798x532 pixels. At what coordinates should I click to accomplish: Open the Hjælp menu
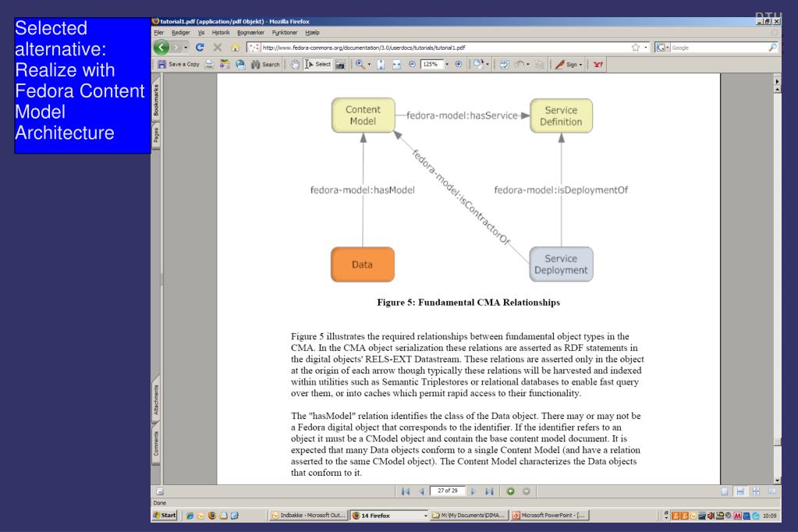coord(313,33)
